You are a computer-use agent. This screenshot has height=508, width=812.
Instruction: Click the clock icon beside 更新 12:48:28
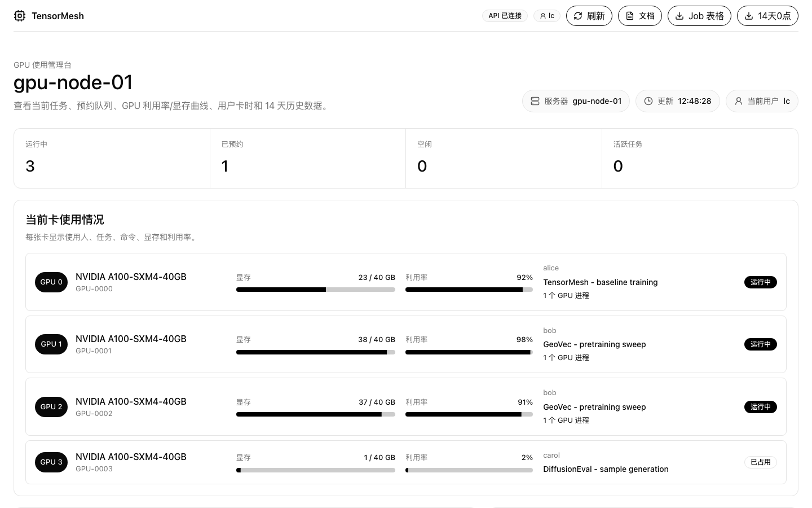[x=648, y=101]
